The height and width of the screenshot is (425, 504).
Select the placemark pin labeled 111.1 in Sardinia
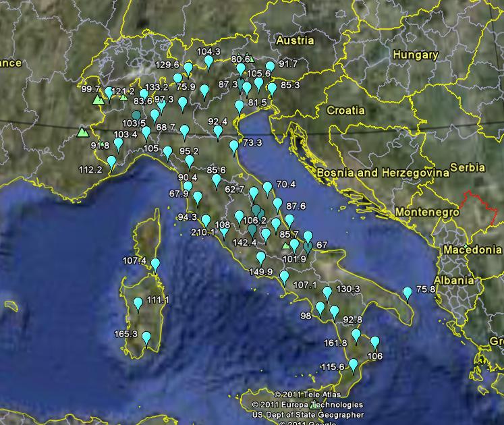point(138,304)
